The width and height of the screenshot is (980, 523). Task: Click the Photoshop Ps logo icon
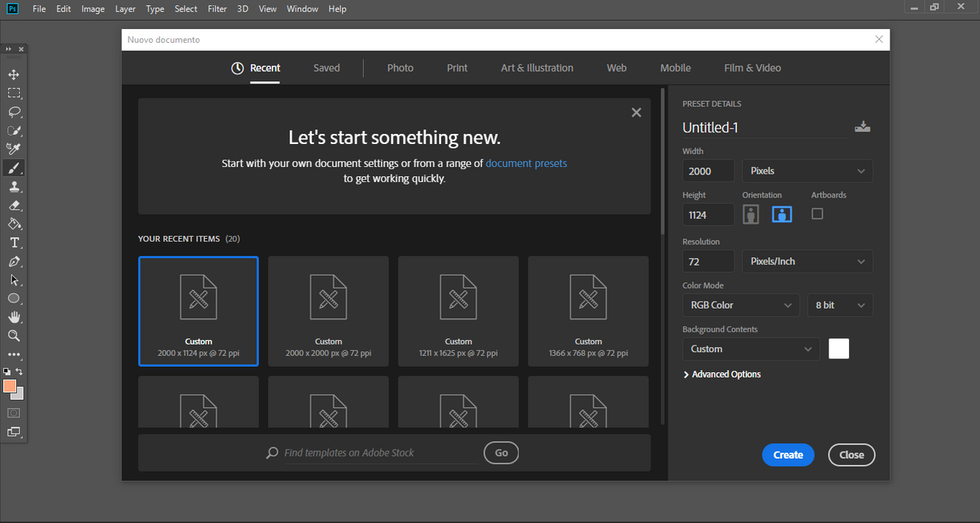[12, 8]
